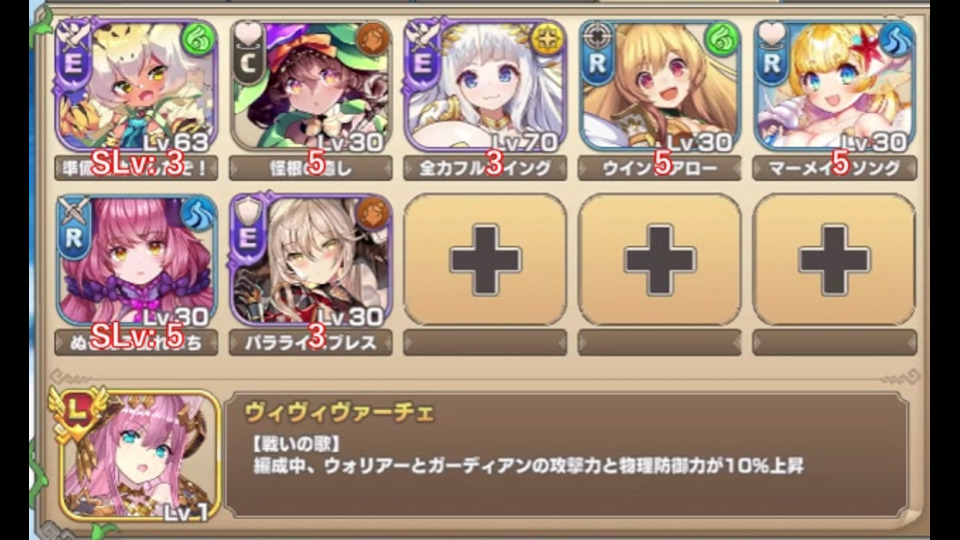The height and width of the screenshot is (540, 960).
Task: Add a member to the last empty slot
Action: (x=834, y=260)
